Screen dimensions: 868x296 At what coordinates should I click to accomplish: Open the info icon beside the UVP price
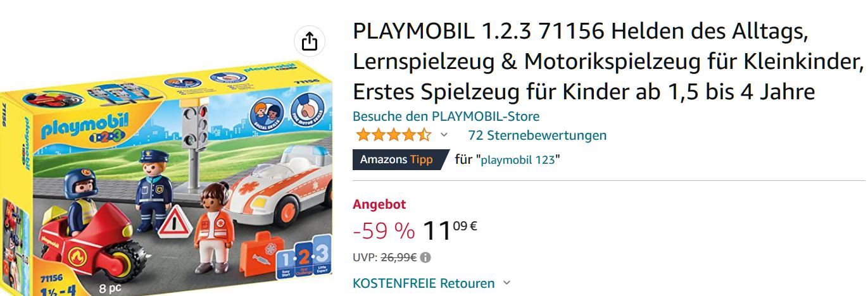pos(425,257)
